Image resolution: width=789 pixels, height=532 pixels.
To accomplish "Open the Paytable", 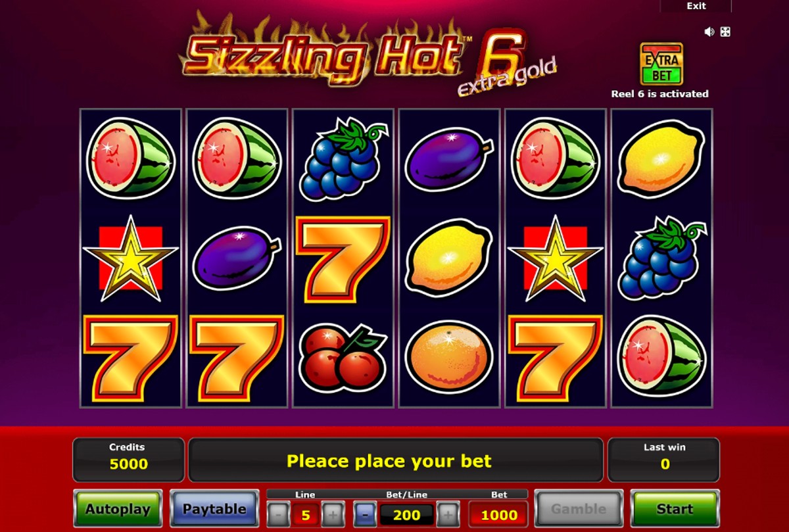I will click(x=214, y=509).
